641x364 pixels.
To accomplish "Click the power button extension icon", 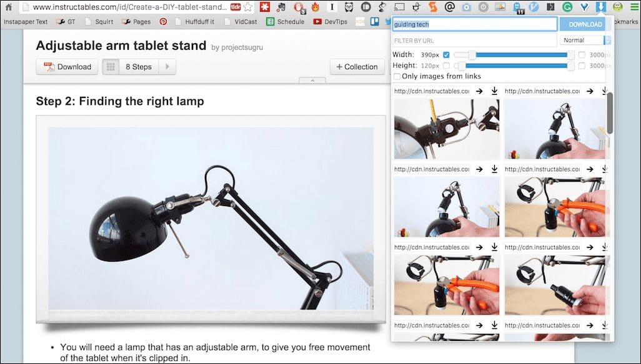I will (x=483, y=7).
